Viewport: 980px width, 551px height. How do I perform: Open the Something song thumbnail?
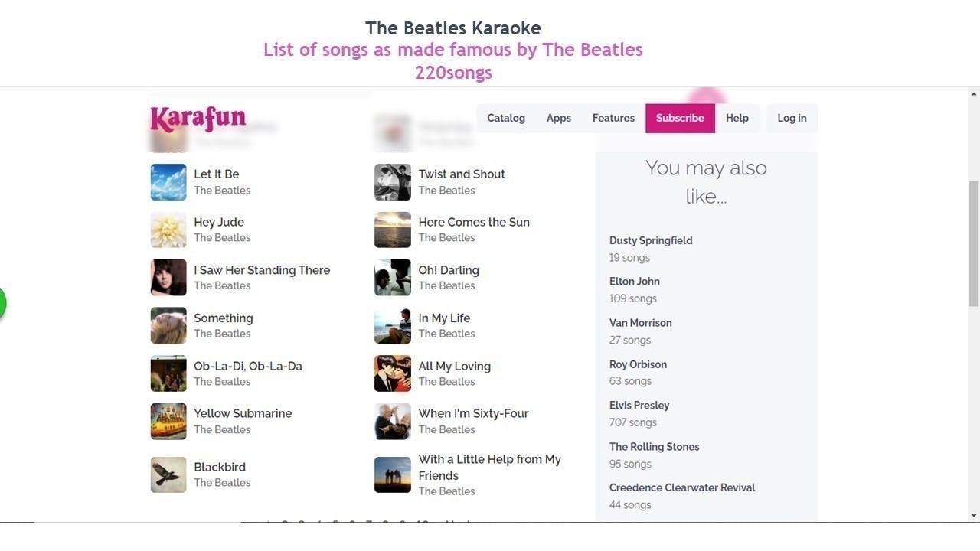click(x=168, y=325)
